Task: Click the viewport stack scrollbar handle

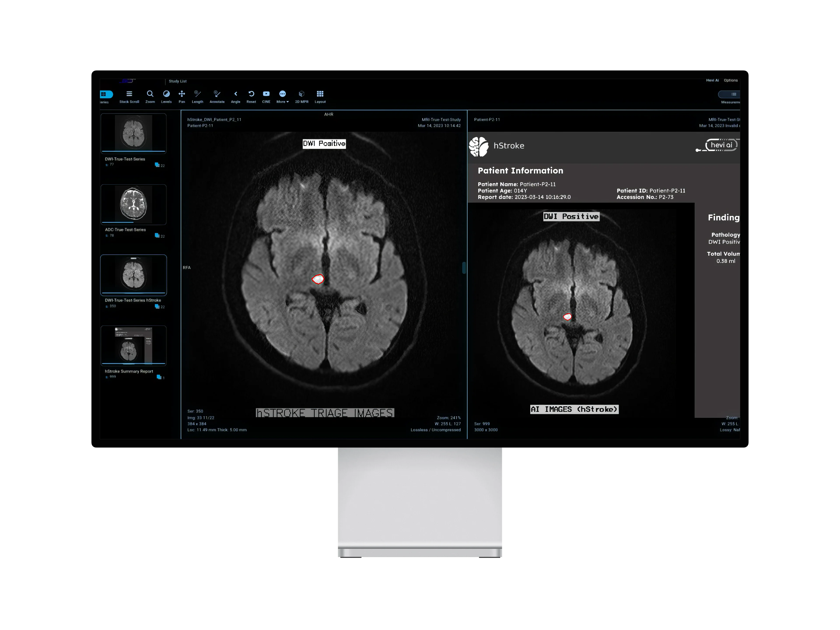Action: (x=464, y=268)
